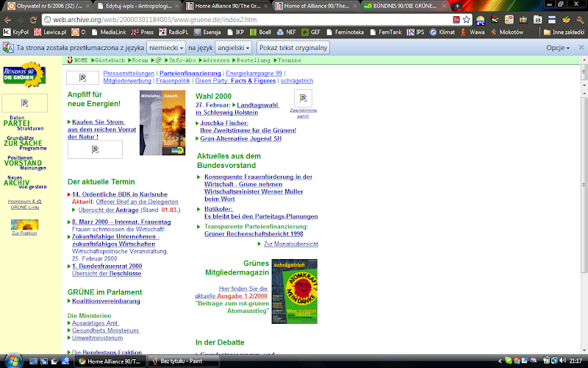Image resolution: width=588 pixels, height=368 pixels.
Task: Click the taskbar clock showing 21:17
Action: 576,361
